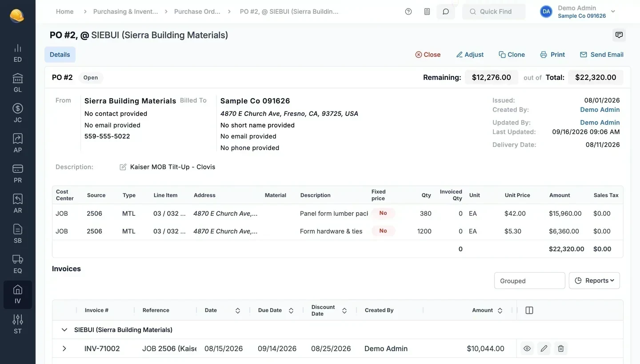
Task: Go to Purchase Orders breadcrumb
Action: [197, 12]
